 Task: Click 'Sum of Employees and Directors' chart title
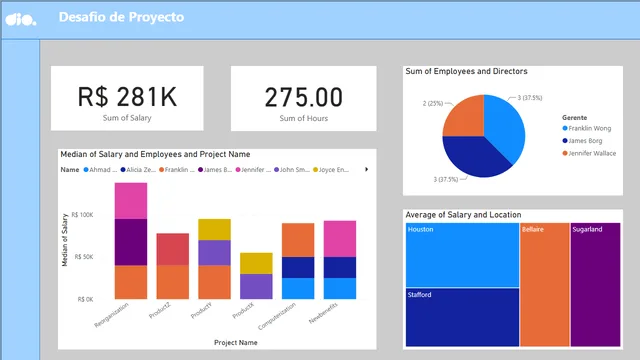[467, 71]
